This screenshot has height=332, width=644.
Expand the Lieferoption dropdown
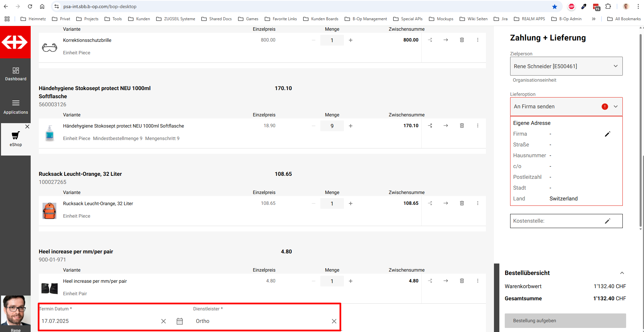615,107
